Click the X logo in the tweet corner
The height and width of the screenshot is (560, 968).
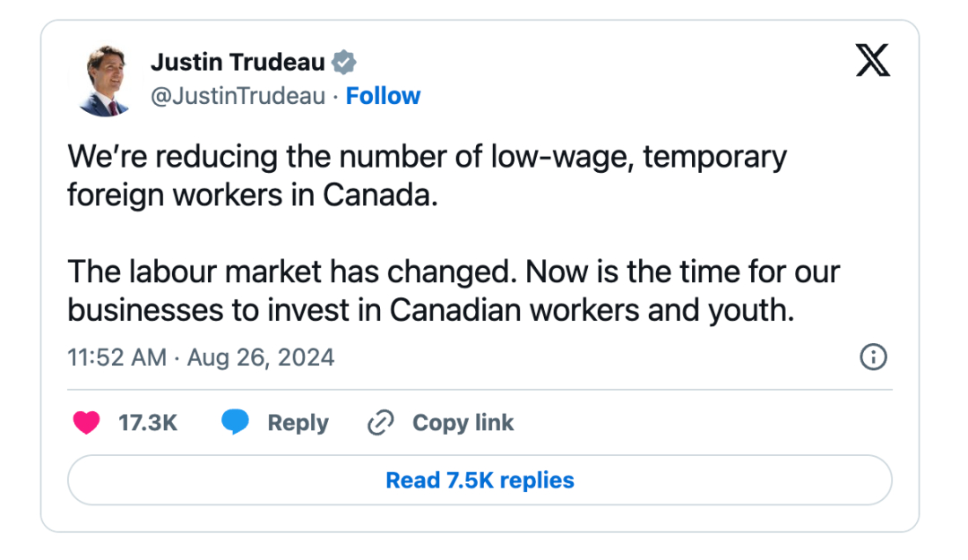coord(873,60)
